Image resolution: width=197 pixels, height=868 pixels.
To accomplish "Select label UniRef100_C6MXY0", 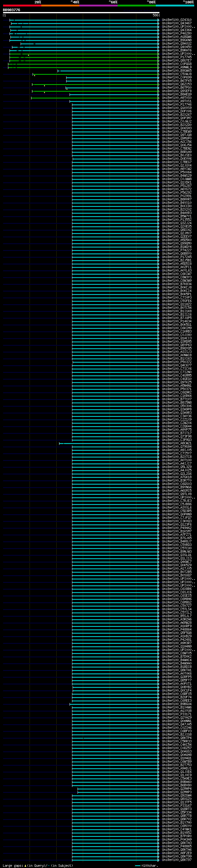I will 176,826.
